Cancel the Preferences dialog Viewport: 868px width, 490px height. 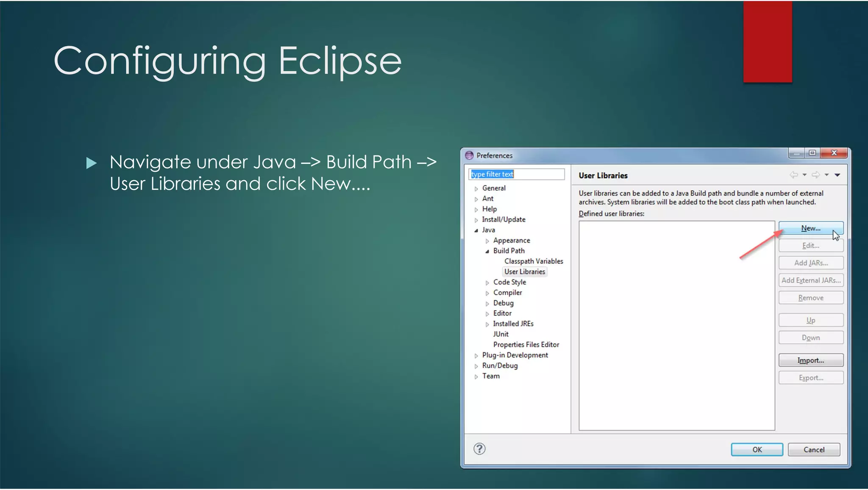click(814, 450)
